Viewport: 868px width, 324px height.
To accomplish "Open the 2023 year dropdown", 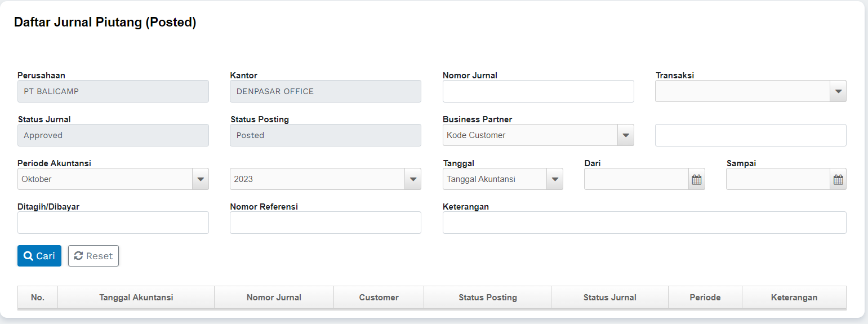I will tap(413, 179).
